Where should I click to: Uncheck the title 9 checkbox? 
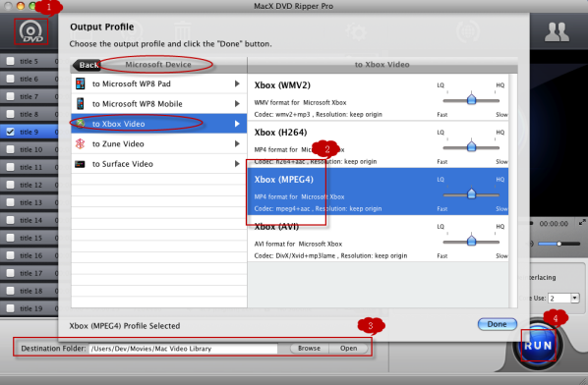point(11,132)
